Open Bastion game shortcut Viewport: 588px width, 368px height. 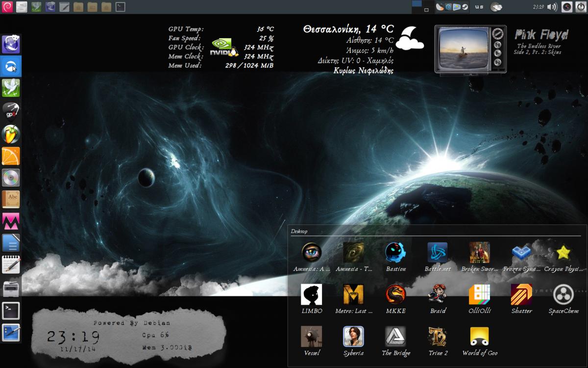click(x=395, y=257)
